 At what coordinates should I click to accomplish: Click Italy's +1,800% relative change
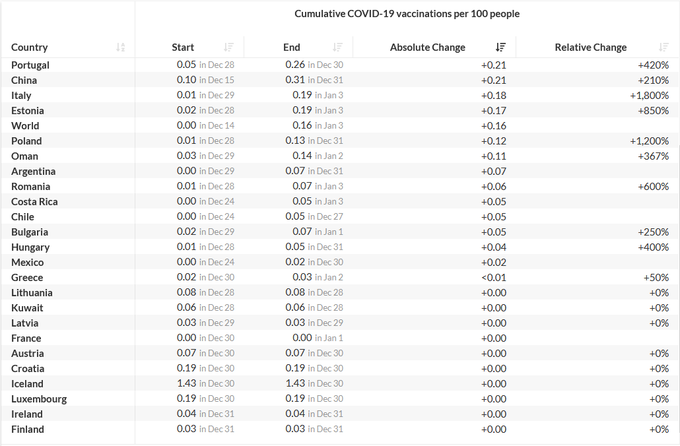click(x=649, y=95)
